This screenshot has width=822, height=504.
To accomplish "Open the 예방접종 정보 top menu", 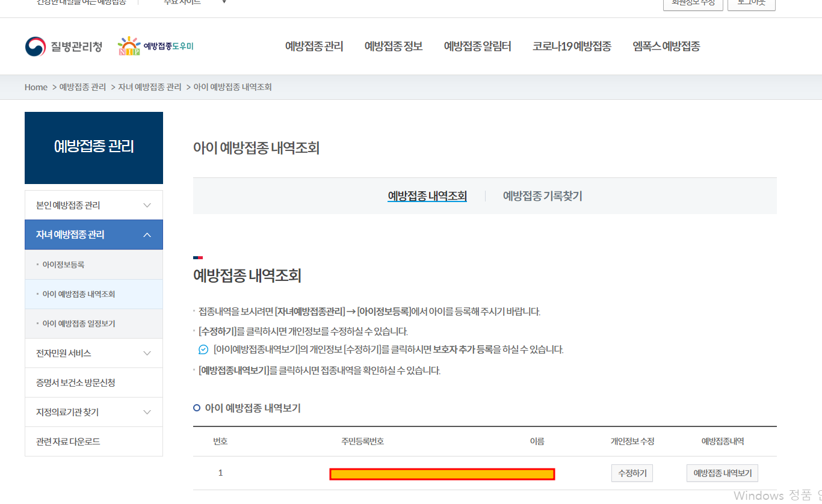I will (x=394, y=46).
